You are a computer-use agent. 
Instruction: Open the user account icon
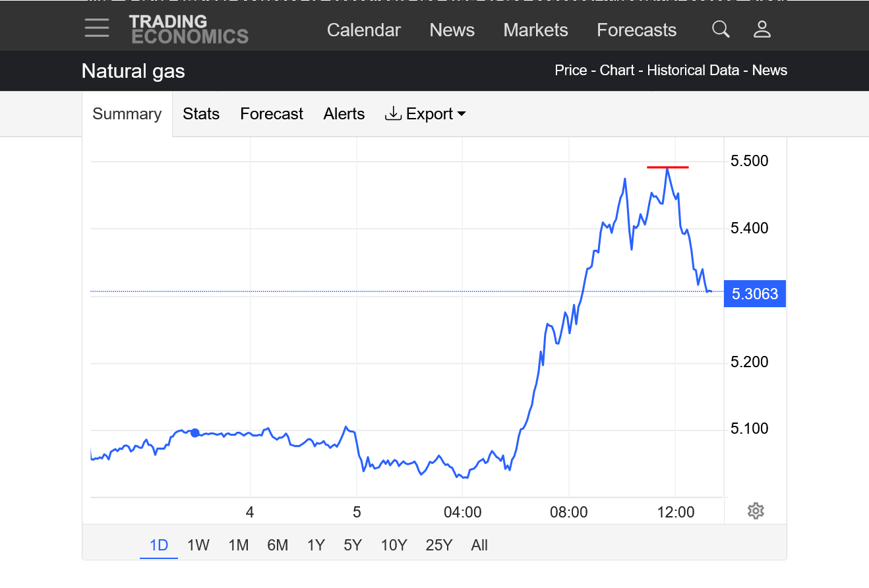[762, 29]
